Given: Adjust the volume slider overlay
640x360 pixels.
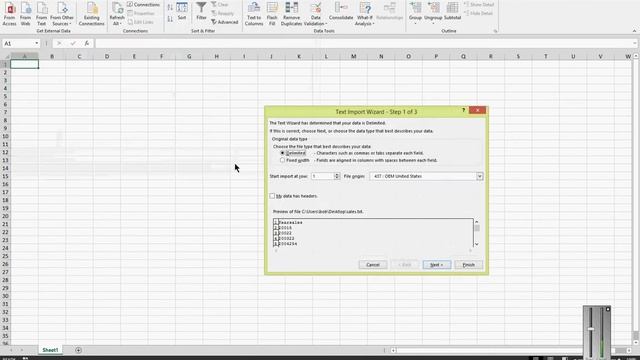Looking at the screenshot, I should coord(591,329).
